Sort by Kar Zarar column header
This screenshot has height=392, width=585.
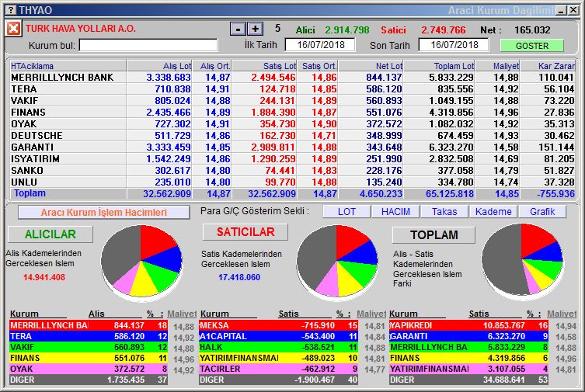tap(548, 66)
